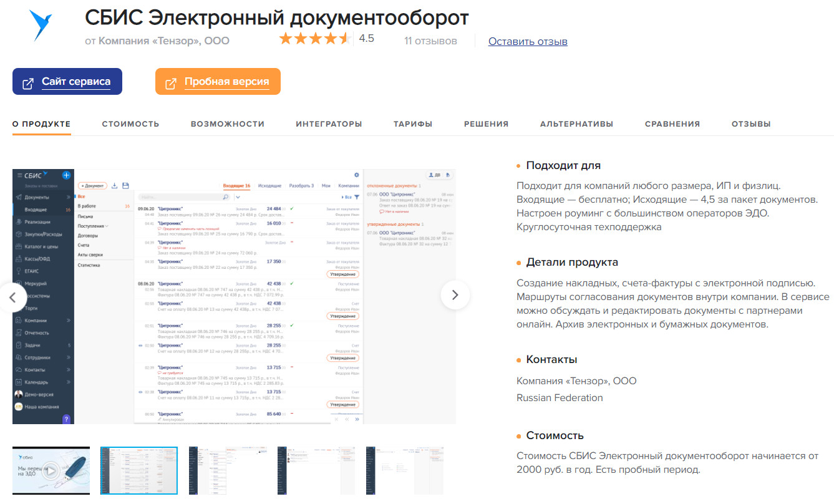
Task: Open the dropdown chevron beside the preview search
Action: coord(238,197)
